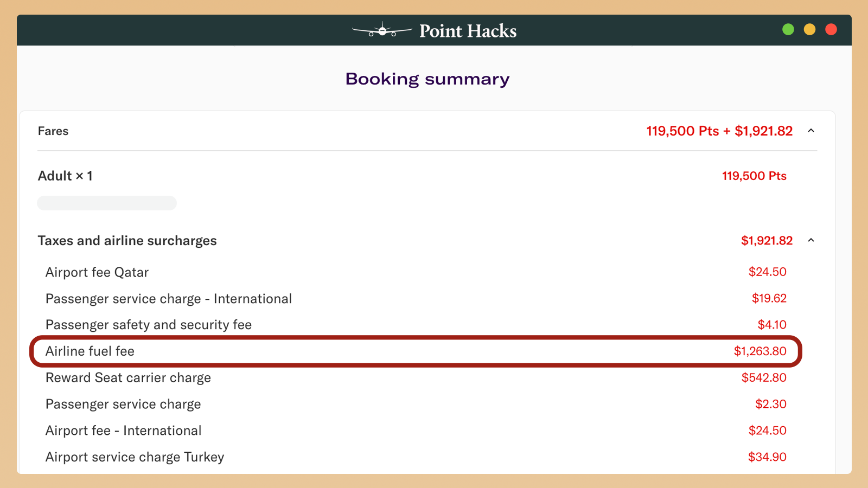Click the Reward Seat carrier charge label

128,378
